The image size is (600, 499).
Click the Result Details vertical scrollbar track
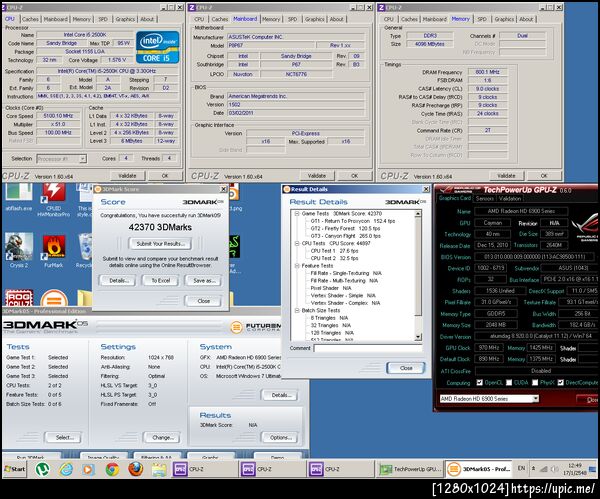point(418,276)
